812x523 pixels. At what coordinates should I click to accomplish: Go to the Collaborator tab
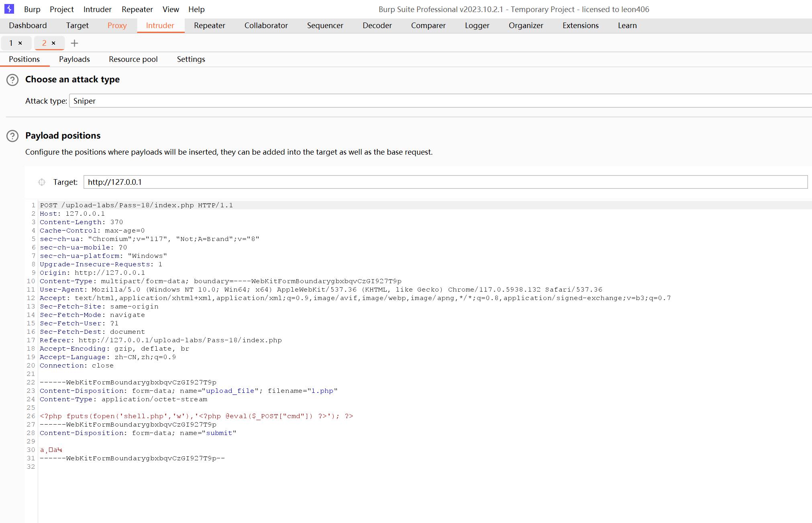coord(266,25)
